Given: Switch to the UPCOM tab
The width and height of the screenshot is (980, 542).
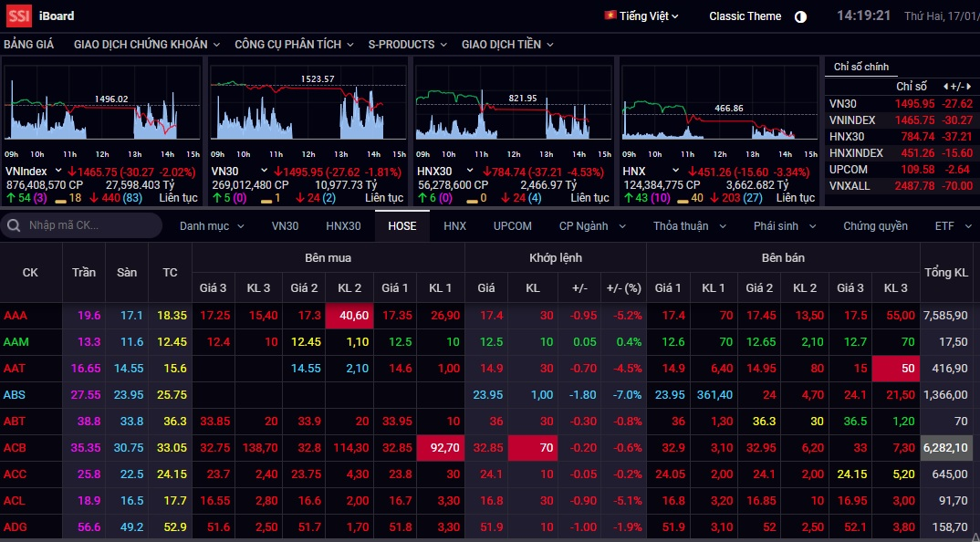Looking at the screenshot, I should pyautogui.click(x=512, y=225).
